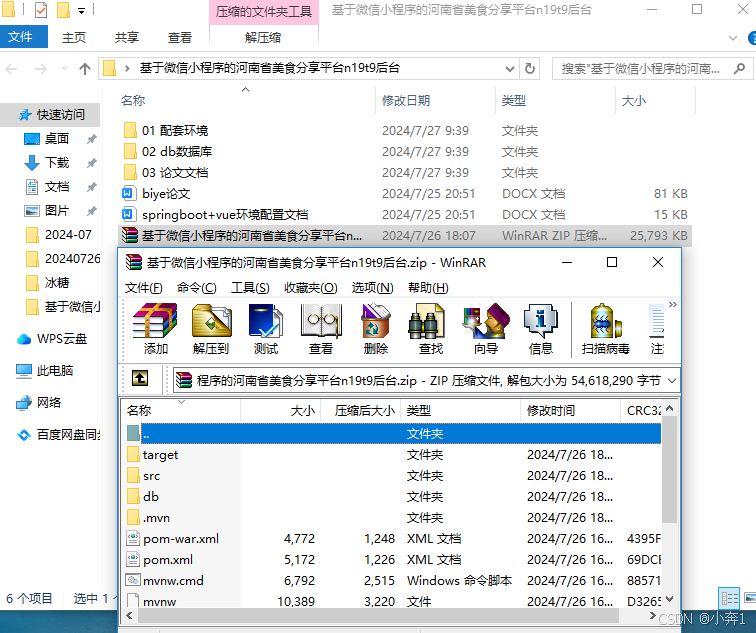Viewport: 756px width, 633px height.
Task: Select 下载 in quick access
Action: click(x=56, y=163)
